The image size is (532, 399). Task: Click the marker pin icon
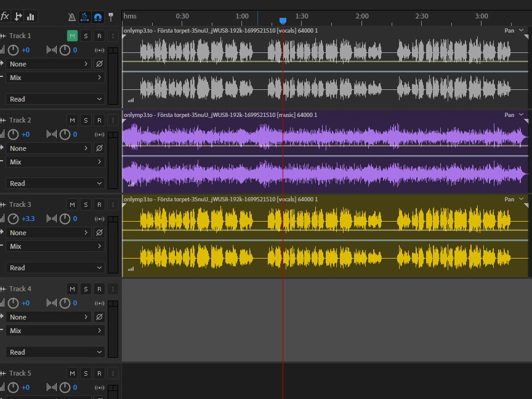[x=111, y=17]
